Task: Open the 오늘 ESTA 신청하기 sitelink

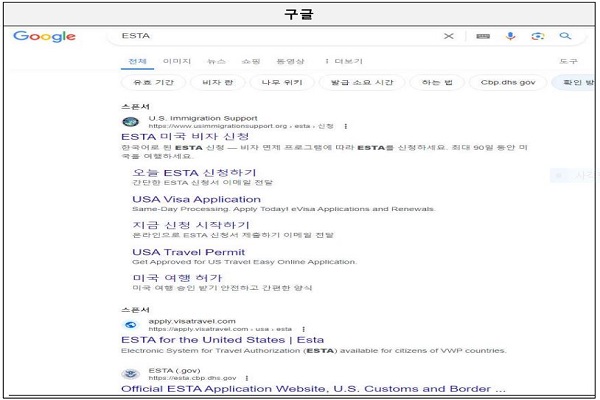Action: coord(194,173)
